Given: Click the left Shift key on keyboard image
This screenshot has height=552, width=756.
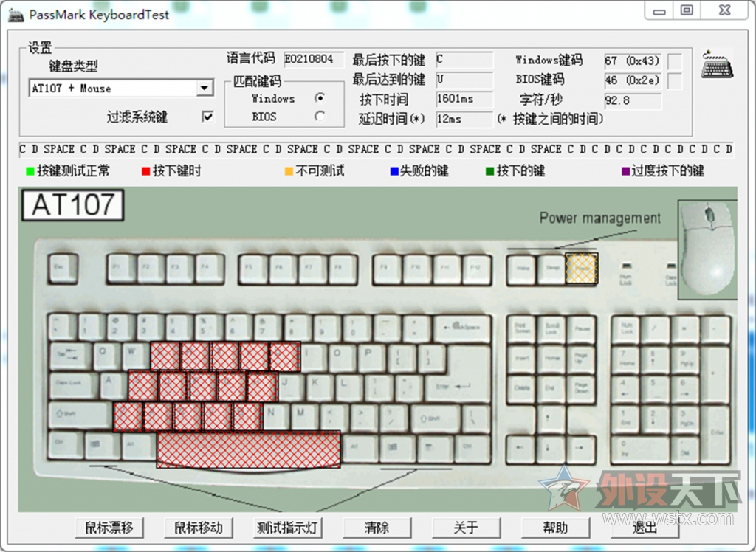Looking at the screenshot, I should pyautogui.click(x=80, y=416).
